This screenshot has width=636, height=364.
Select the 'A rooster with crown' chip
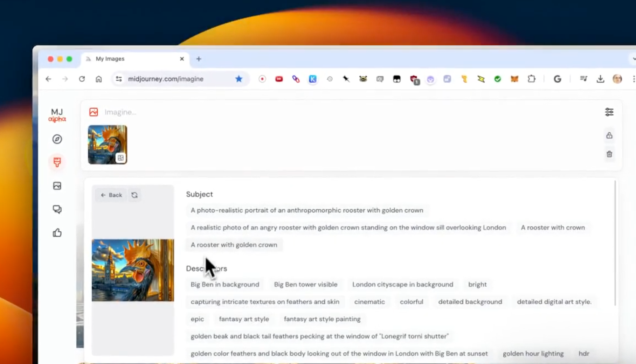click(553, 227)
